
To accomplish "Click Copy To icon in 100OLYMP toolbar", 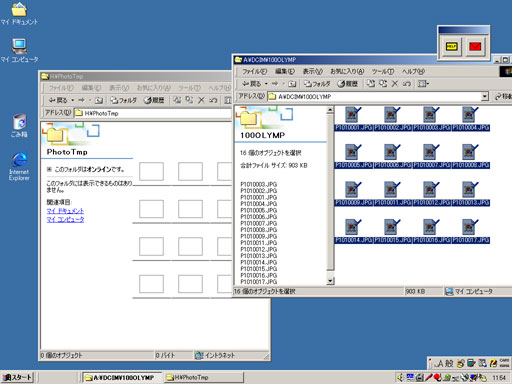I will pos(383,84).
